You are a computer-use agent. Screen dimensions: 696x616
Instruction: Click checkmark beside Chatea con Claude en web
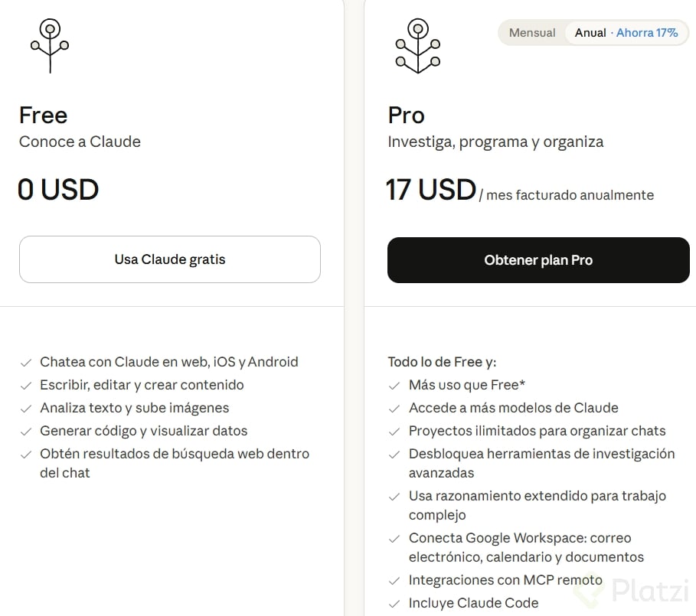point(26,363)
